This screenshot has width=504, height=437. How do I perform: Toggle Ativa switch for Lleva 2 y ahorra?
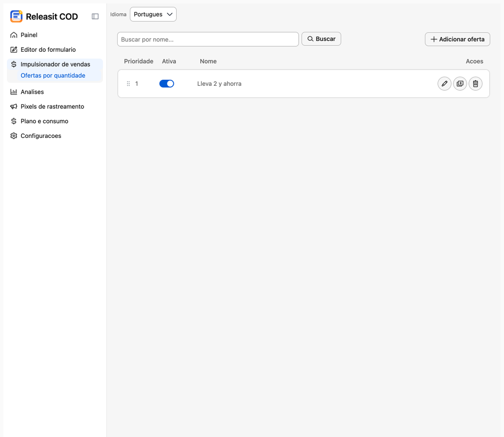click(166, 84)
